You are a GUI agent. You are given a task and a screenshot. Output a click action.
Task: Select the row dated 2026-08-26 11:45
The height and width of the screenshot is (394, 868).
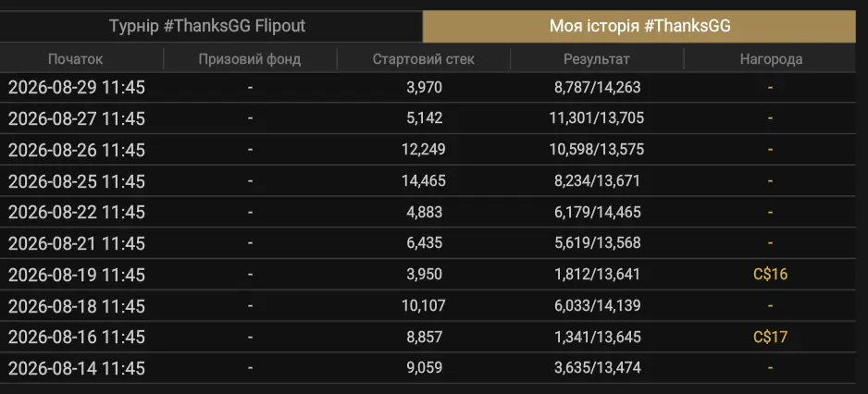click(428, 150)
